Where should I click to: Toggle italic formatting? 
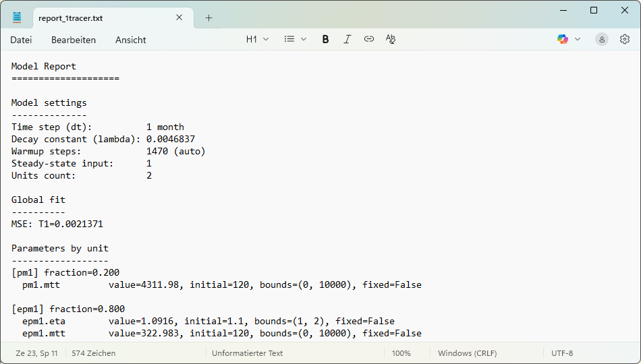click(347, 39)
